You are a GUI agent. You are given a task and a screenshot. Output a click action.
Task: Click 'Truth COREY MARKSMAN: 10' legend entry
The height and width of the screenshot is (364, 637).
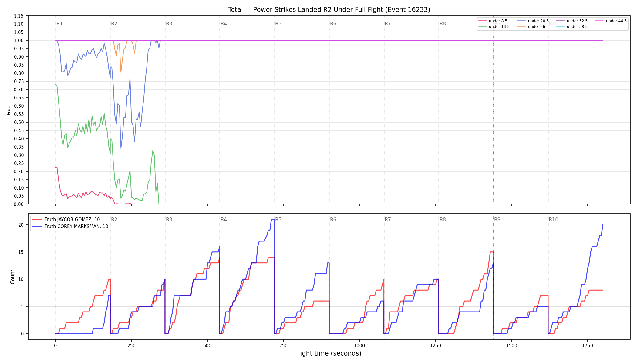[x=76, y=227]
